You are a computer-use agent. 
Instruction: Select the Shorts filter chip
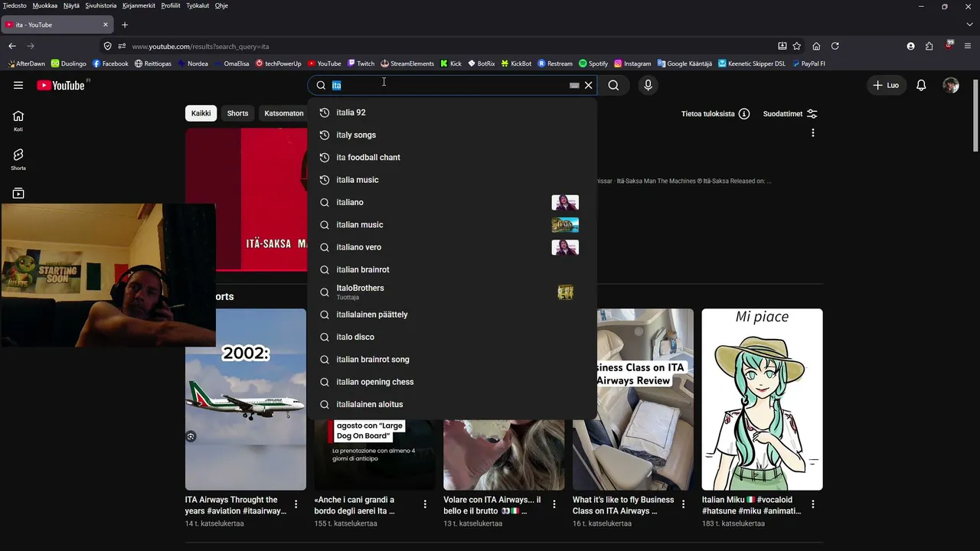coord(237,113)
